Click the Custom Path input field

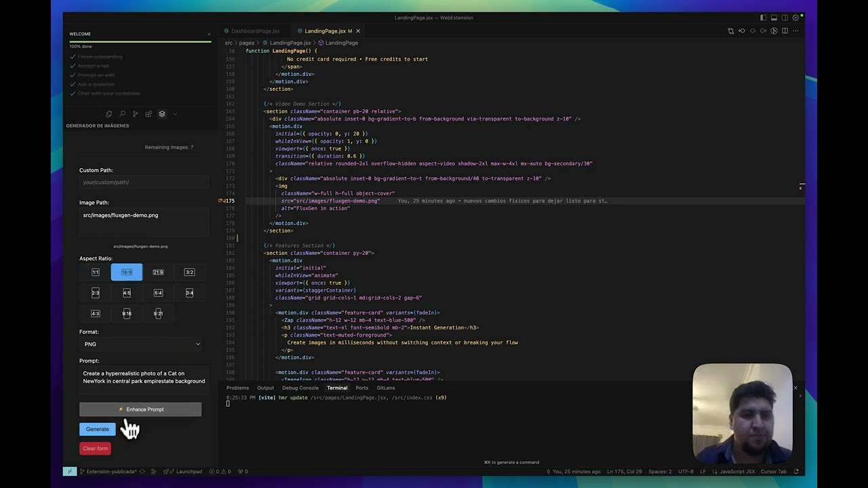pyautogui.click(x=144, y=182)
